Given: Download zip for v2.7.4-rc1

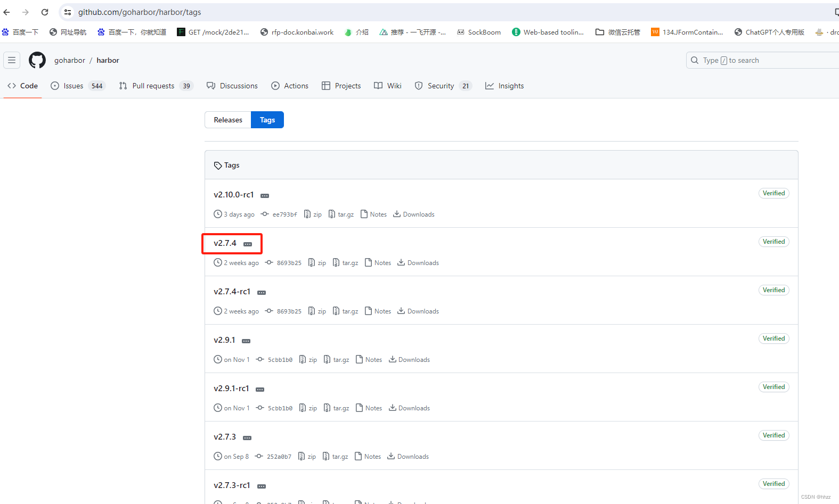Looking at the screenshot, I should pyautogui.click(x=317, y=311).
